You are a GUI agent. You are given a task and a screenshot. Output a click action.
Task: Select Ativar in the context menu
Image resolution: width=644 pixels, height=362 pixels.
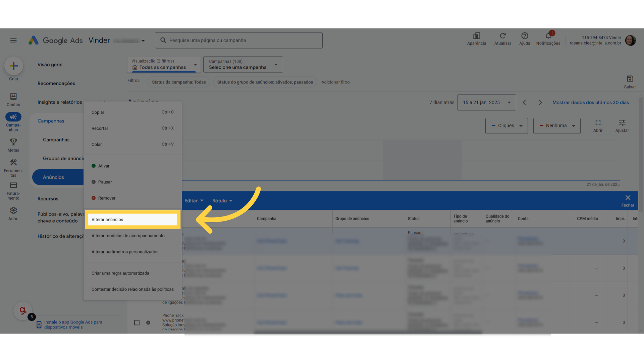(x=132, y=166)
